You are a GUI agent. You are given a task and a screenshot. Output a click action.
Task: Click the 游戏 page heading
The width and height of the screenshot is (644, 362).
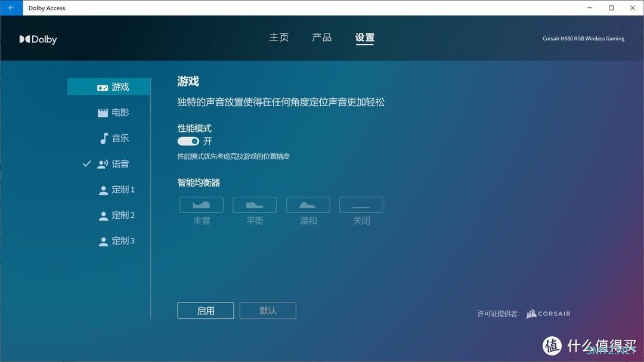[x=188, y=81]
